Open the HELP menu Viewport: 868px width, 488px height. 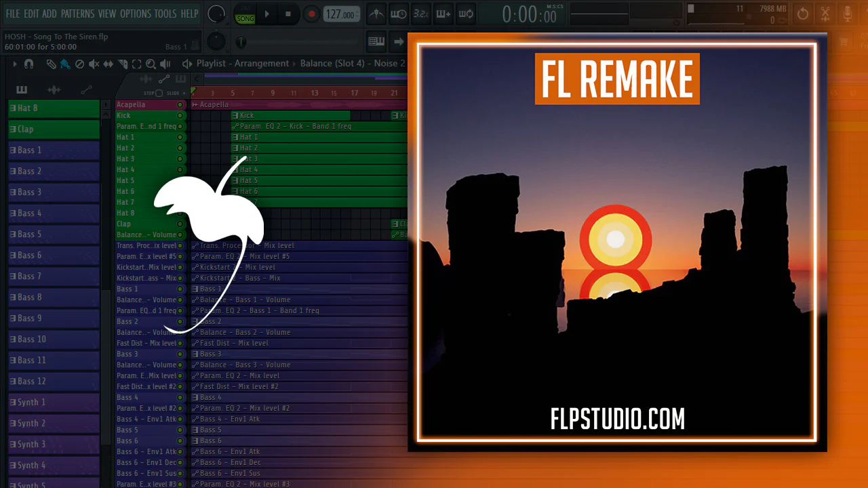(x=190, y=14)
